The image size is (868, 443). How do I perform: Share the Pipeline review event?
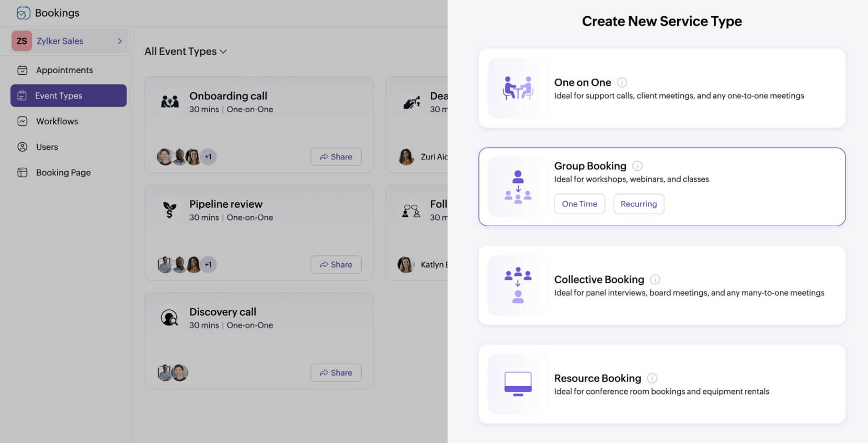click(x=336, y=265)
